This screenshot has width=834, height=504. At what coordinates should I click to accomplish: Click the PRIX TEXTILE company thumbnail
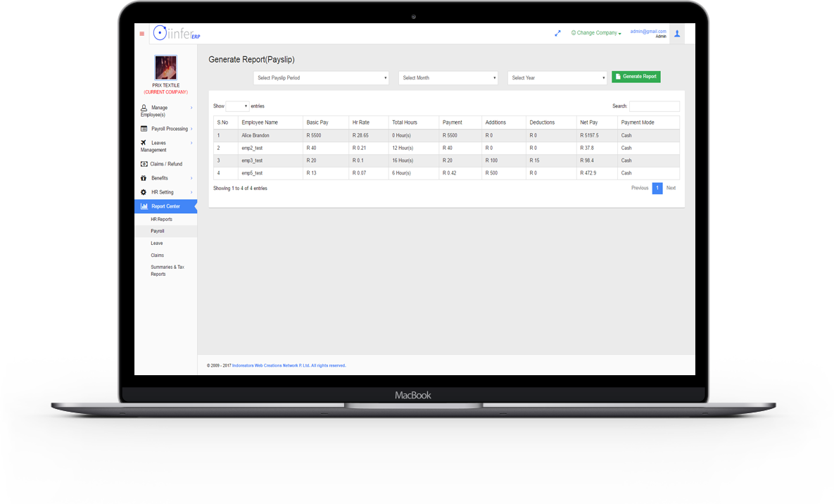(x=165, y=68)
